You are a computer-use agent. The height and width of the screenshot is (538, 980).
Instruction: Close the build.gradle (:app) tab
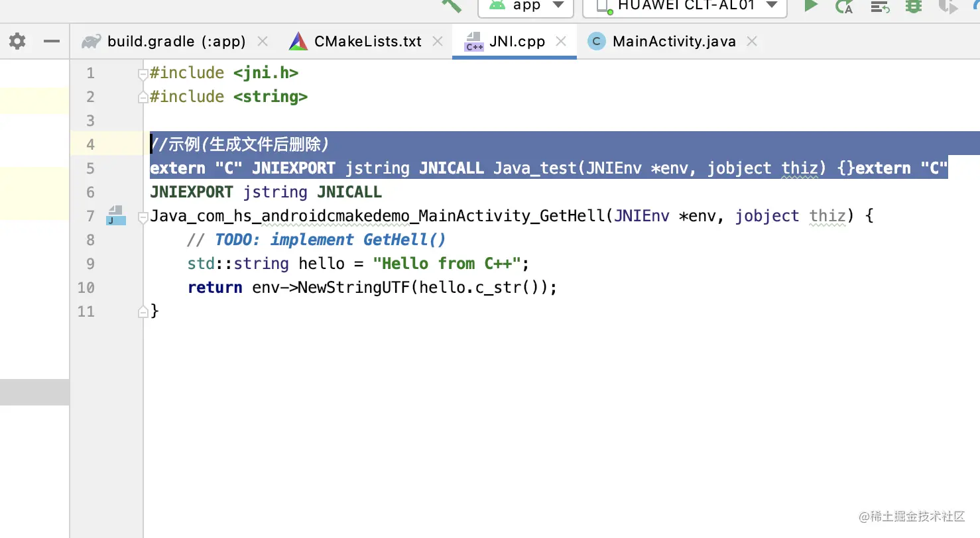point(263,42)
